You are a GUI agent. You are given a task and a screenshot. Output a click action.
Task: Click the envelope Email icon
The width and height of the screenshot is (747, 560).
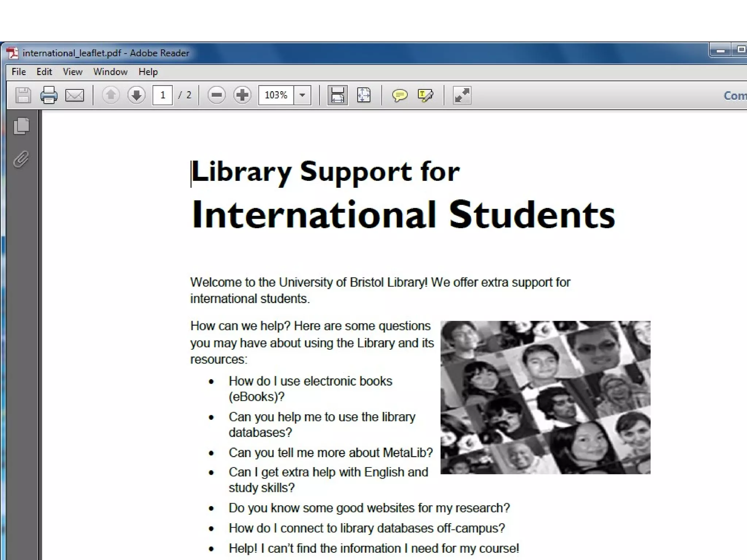tap(74, 96)
